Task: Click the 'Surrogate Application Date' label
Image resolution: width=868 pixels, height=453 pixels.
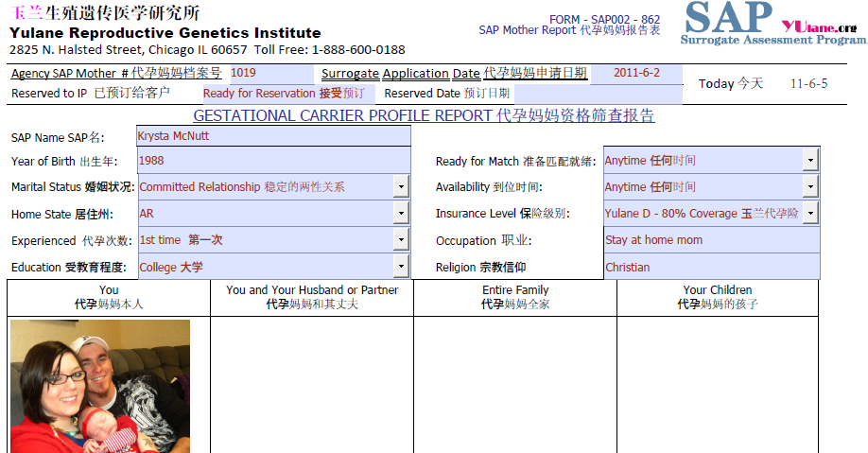Action: pos(454,74)
